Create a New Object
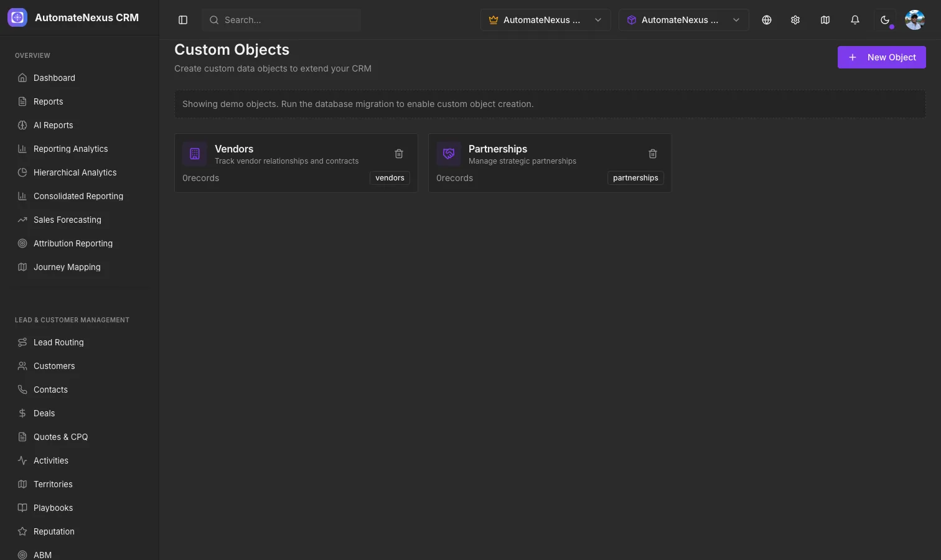The image size is (941, 560). pyautogui.click(x=881, y=57)
